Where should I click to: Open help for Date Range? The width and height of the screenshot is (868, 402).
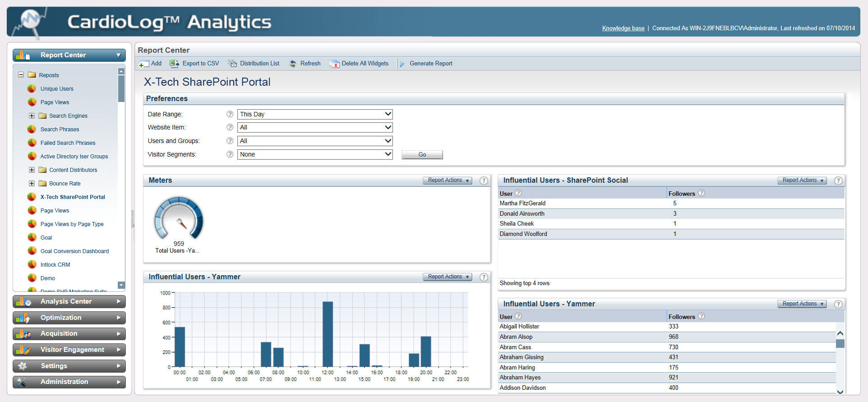click(230, 114)
